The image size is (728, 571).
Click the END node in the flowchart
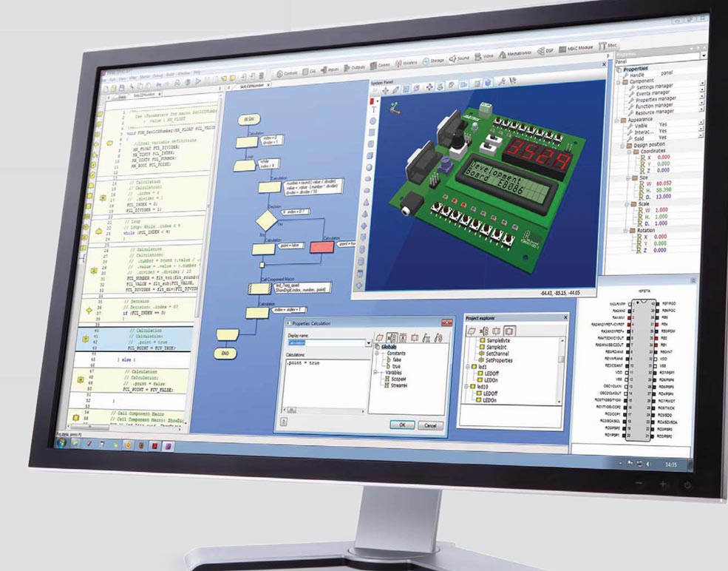tap(225, 354)
